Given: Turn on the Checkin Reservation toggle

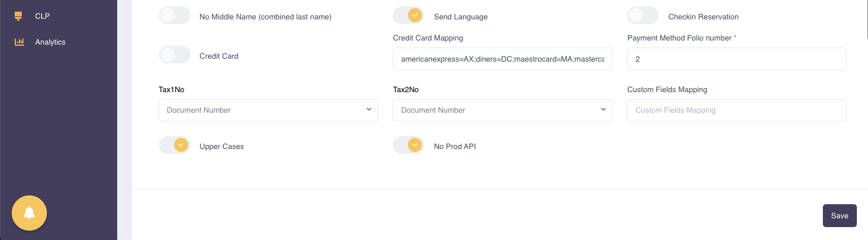Looking at the screenshot, I should (643, 16).
